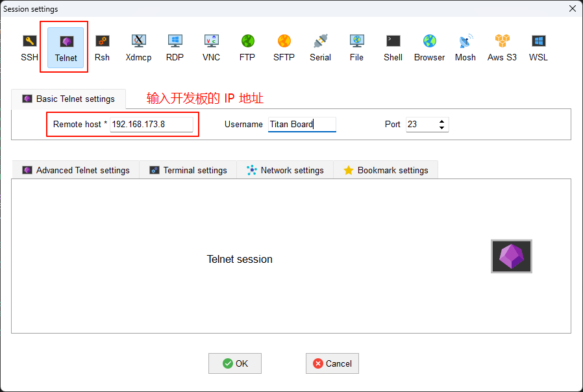Screen dimensions: 583x392
Task: Open the Aws S3 session type
Action: click(502, 47)
